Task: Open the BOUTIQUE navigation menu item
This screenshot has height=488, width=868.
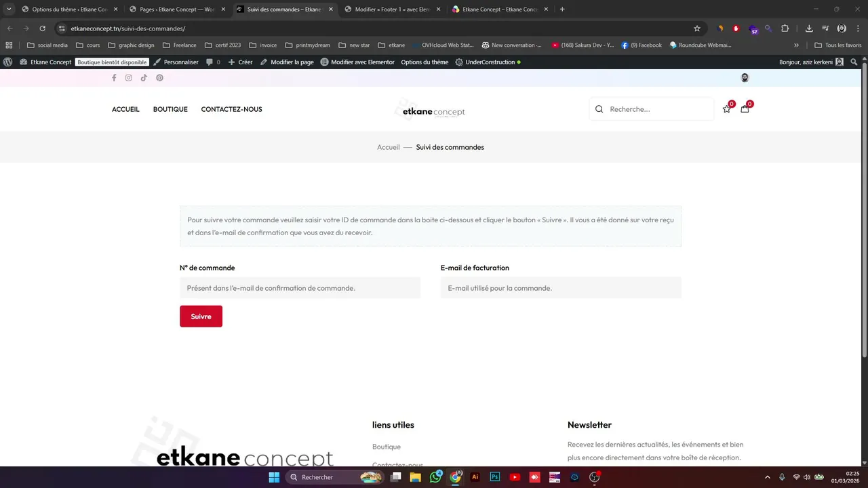Action: (x=170, y=109)
